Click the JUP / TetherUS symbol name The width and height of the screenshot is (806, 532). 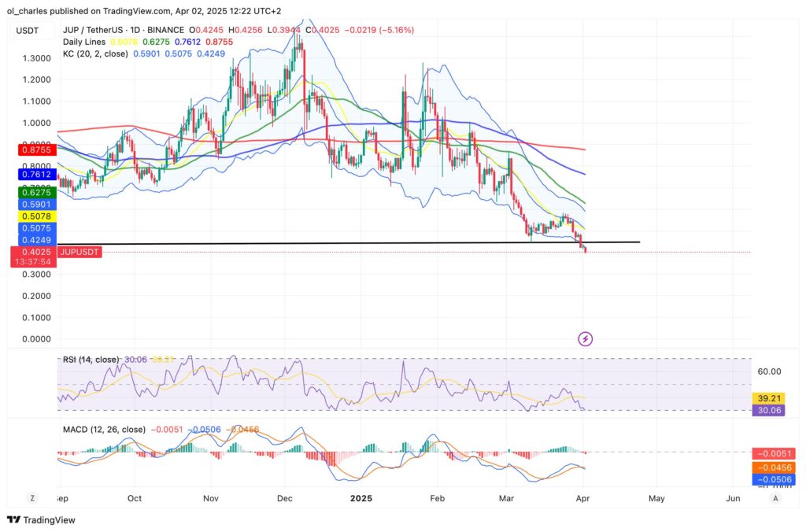(94, 30)
